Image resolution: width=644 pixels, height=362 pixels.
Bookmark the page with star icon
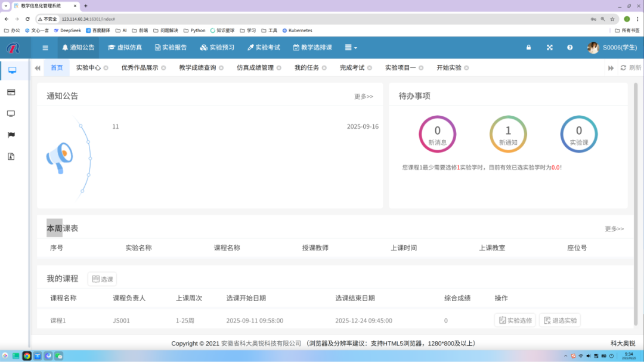tap(612, 19)
